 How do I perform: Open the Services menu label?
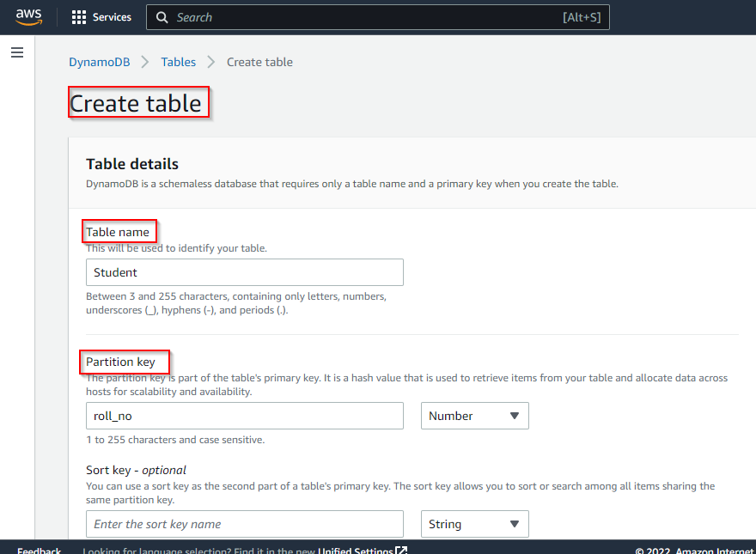pos(112,17)
